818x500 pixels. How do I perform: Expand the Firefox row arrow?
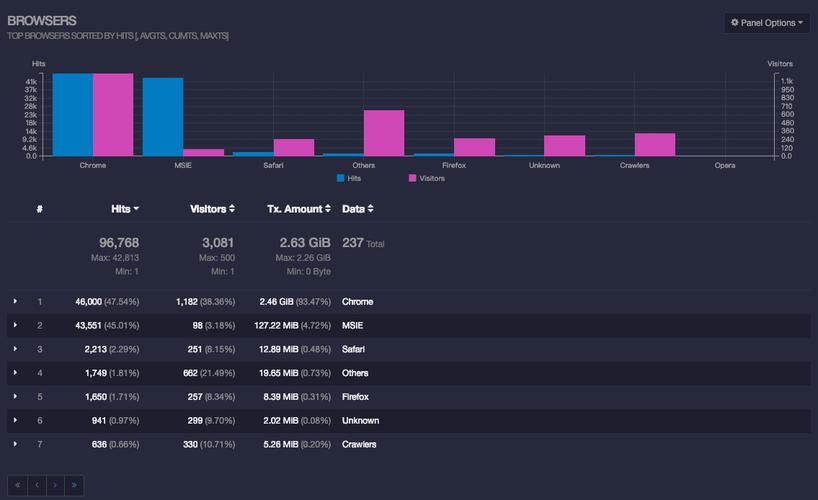(15, 396)
